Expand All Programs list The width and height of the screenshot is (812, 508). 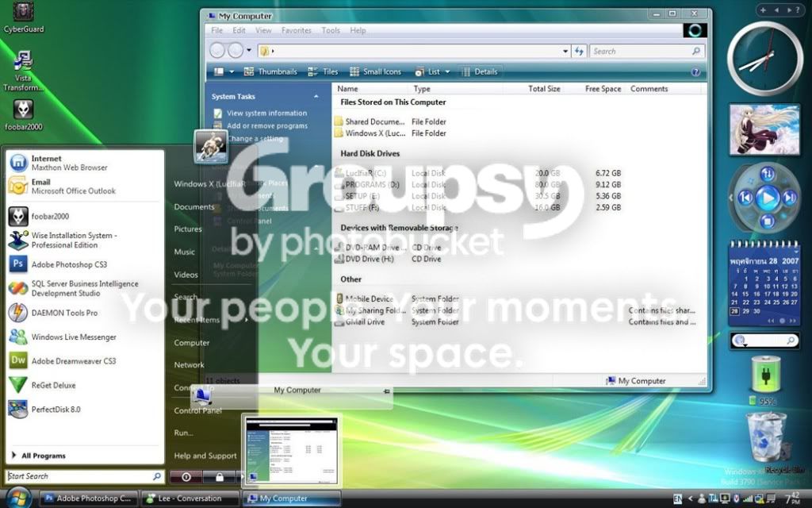point(39,456)
